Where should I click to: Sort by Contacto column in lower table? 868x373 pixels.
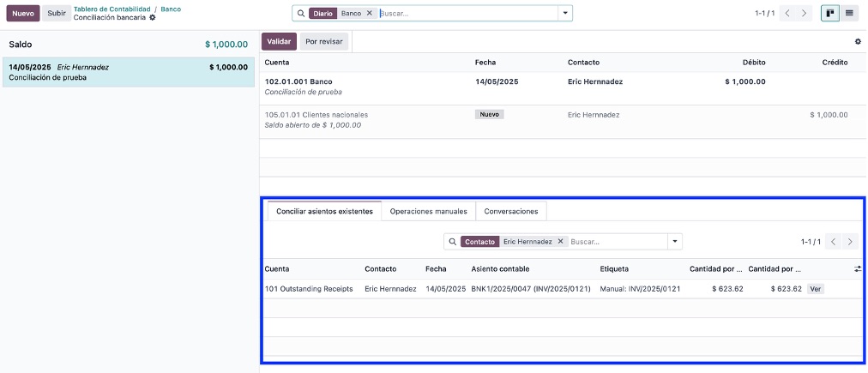(380, 269)
